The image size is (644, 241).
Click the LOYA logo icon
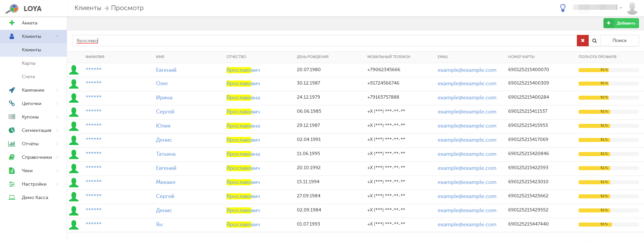pyautogui.click(x=12, y=8)
